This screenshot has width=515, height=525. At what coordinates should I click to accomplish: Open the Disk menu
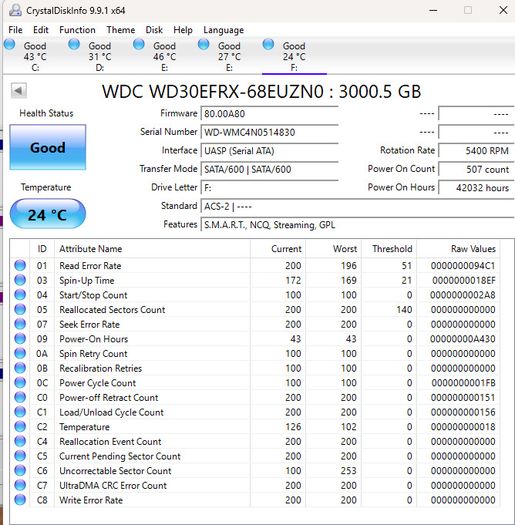tap(154, 30)
